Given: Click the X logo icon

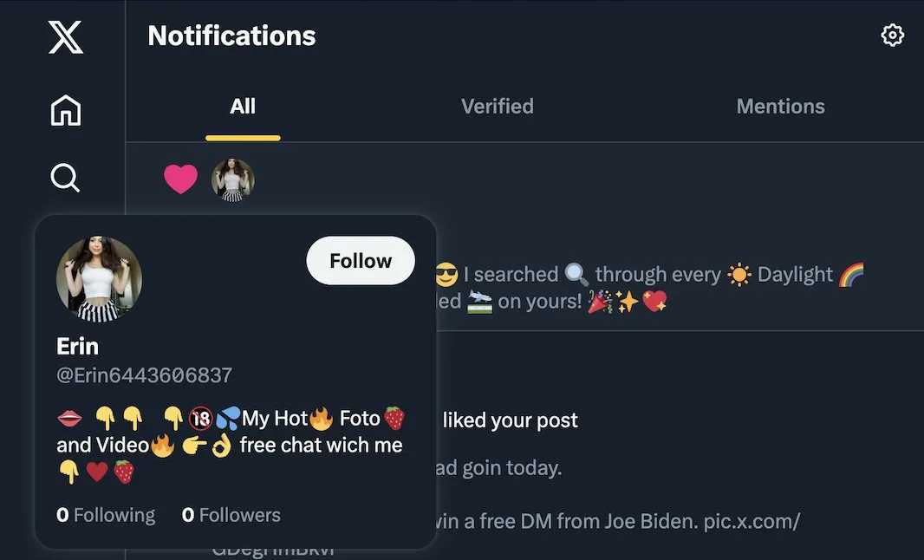Looking at the screenshot, I should (66, 37).
